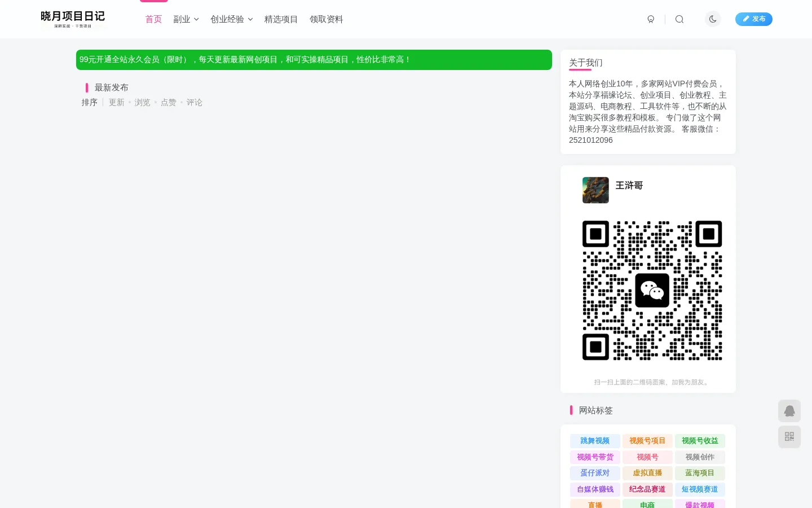Screen dimensions: 812x508
Task: Sort posts by 更新
Action: 117,102
